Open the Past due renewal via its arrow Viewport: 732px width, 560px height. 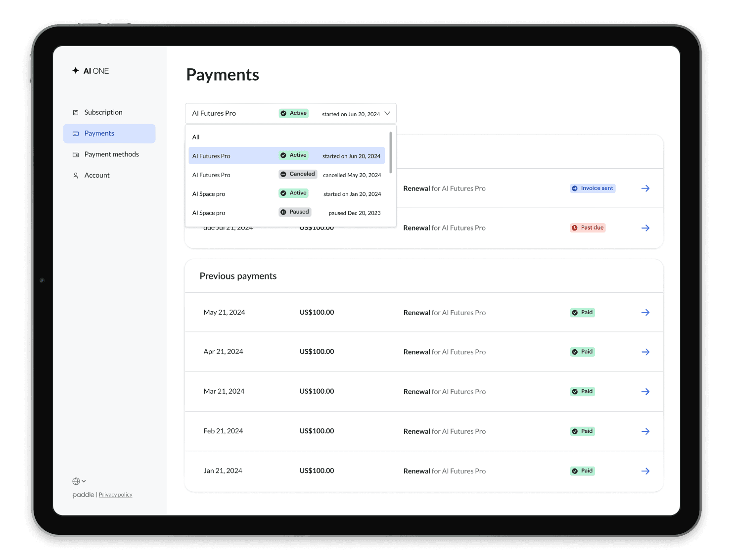pos(645,228)
